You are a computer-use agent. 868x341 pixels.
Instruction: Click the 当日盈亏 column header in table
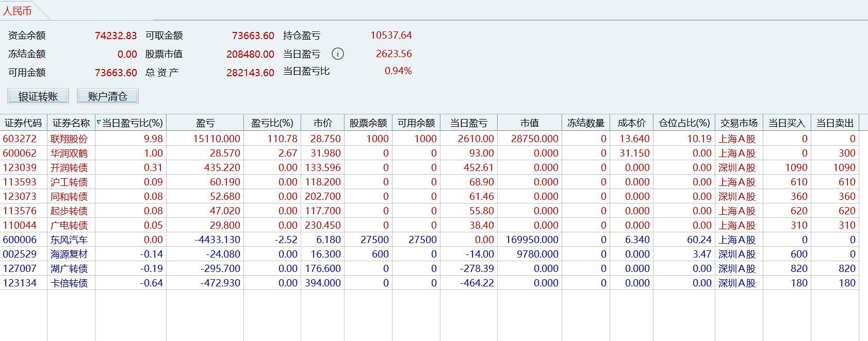pos(469,123)
